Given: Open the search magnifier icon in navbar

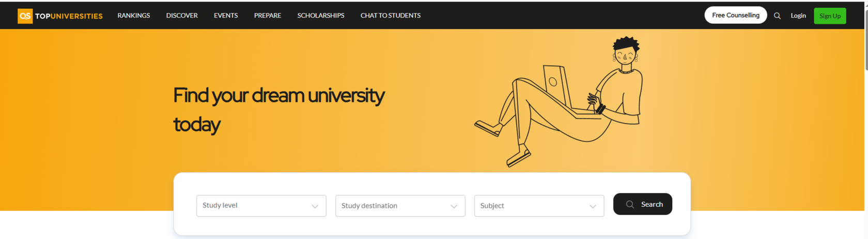Looking at the screenshot, I should pos(777,16).
